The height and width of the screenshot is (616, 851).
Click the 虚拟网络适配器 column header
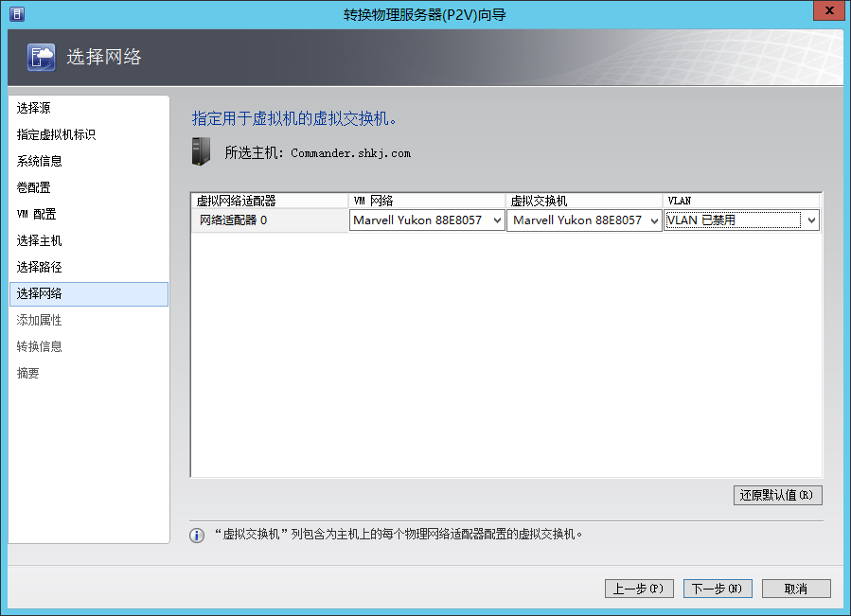click(269, 201)
